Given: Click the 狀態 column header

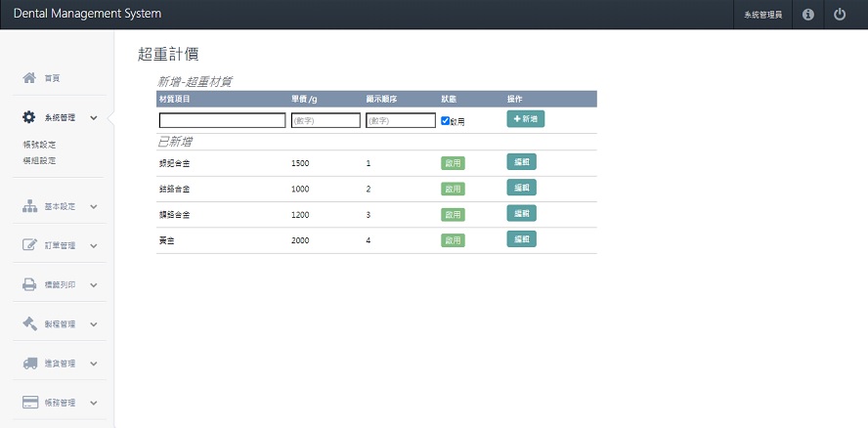Looking at the screenshot, I should click(449, 99).
